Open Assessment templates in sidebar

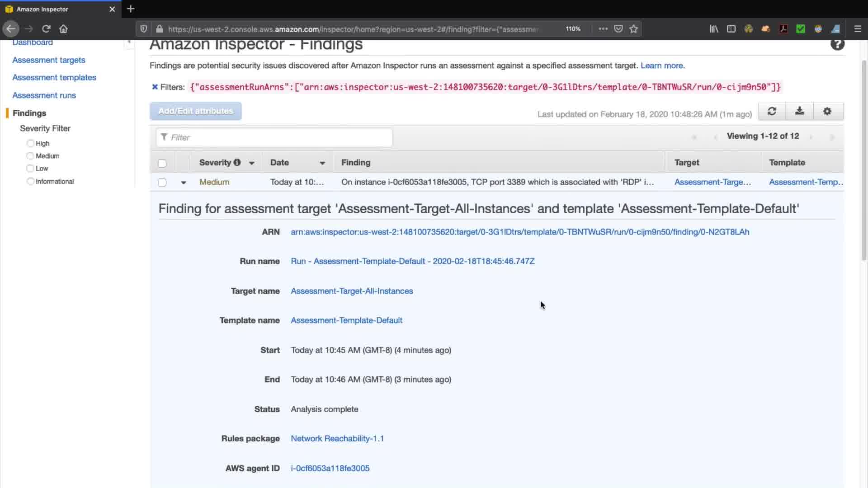pyautogui.click(x=54, y=77)
